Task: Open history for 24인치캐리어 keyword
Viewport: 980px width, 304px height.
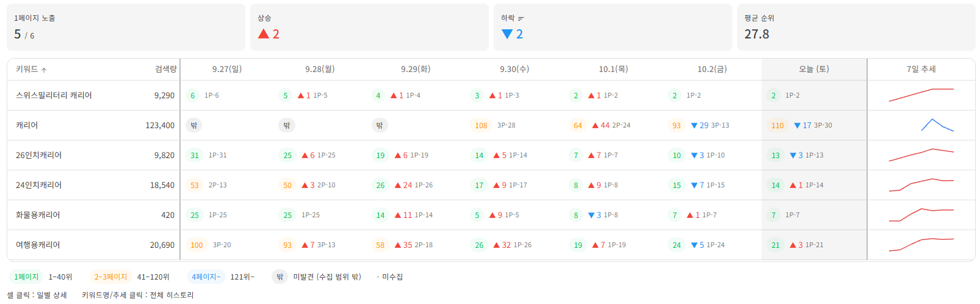Action: (38, 185)
